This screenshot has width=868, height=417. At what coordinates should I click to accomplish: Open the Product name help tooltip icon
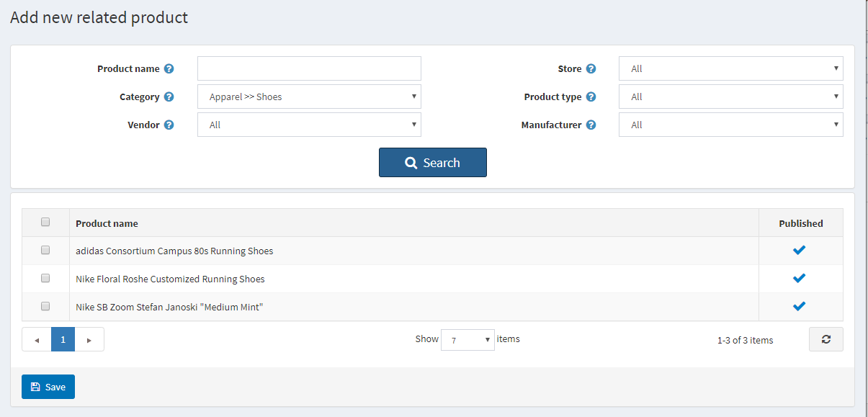point(169,68)
